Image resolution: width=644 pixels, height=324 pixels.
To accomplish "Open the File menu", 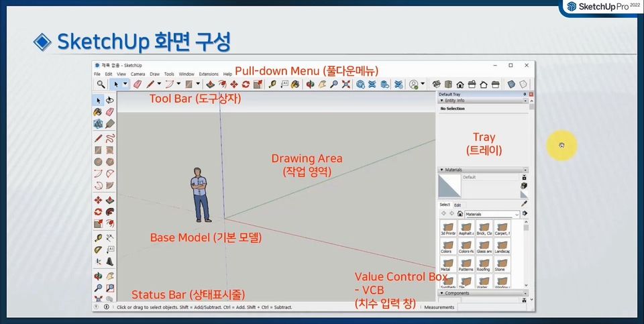I will pyautogui.click(x=97, y=74).
